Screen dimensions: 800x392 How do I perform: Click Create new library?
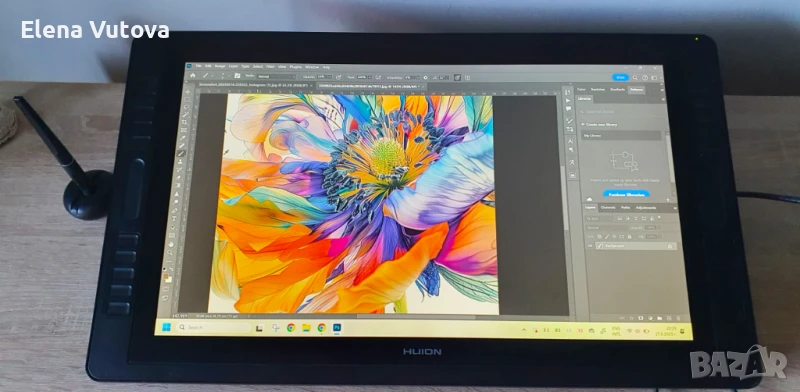[x=599, y=125]
